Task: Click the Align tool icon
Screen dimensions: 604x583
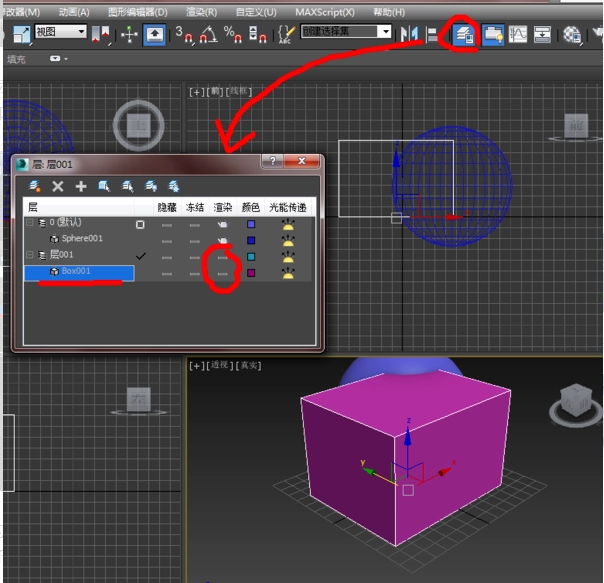Action: click(x=433, y=35)
